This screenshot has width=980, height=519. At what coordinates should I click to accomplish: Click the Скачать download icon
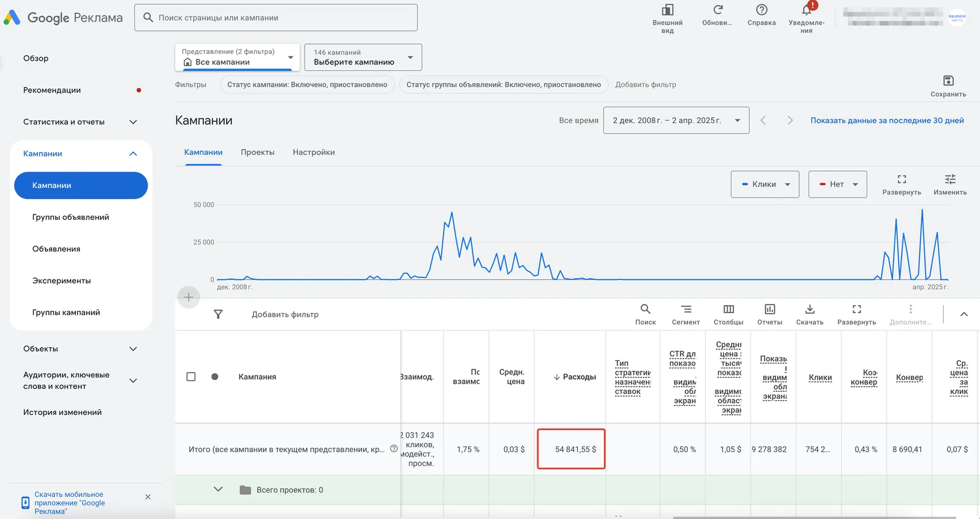(x=810, y=309)
